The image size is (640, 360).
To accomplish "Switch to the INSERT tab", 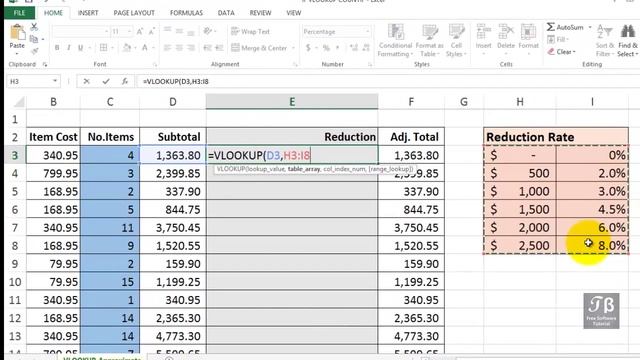I will tap(88, 13).
